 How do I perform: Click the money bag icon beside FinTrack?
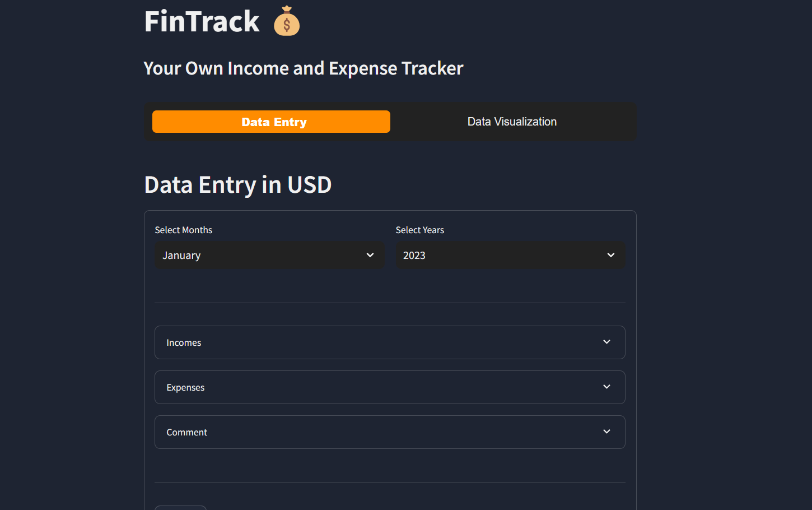(287, 21)
